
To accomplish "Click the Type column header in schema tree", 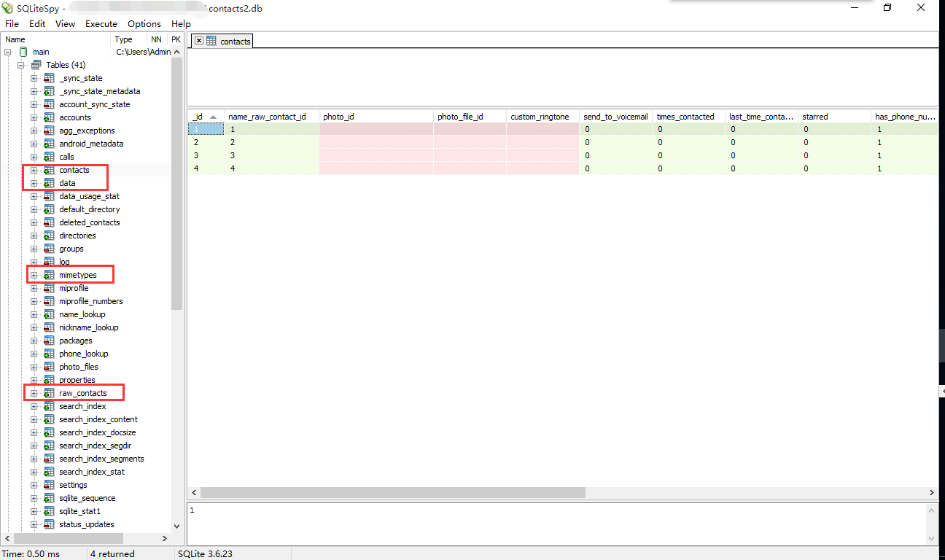I will pyautogui.click(x=129, y=39).
